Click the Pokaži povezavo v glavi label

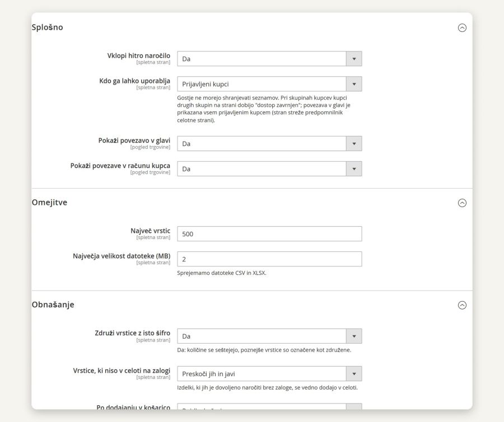(134, 140)
